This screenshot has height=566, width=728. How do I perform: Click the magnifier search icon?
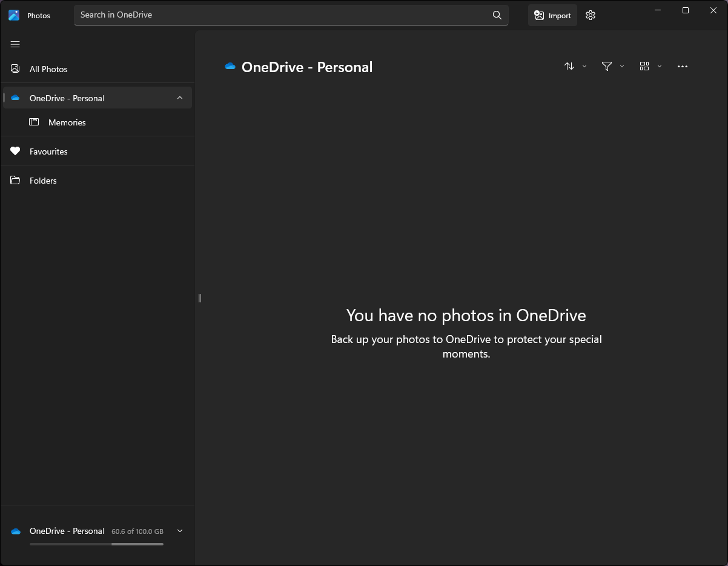pyautogui.click(x=497, y=15)
